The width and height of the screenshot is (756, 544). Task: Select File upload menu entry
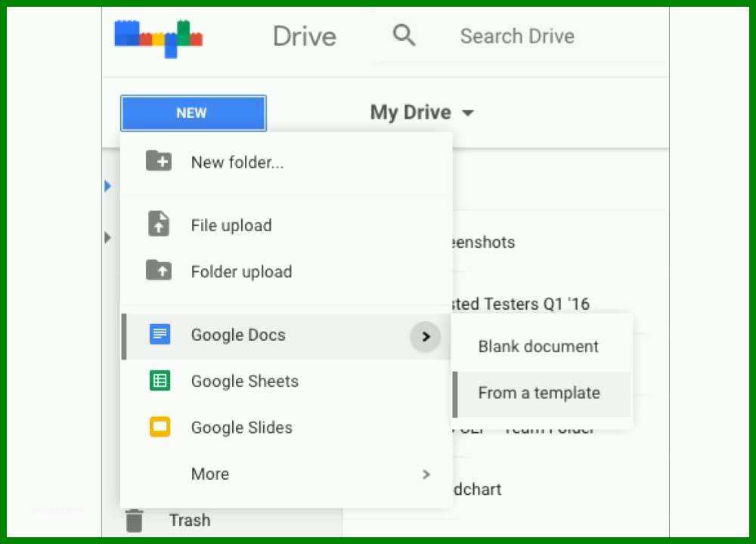[x=287, y=225]
